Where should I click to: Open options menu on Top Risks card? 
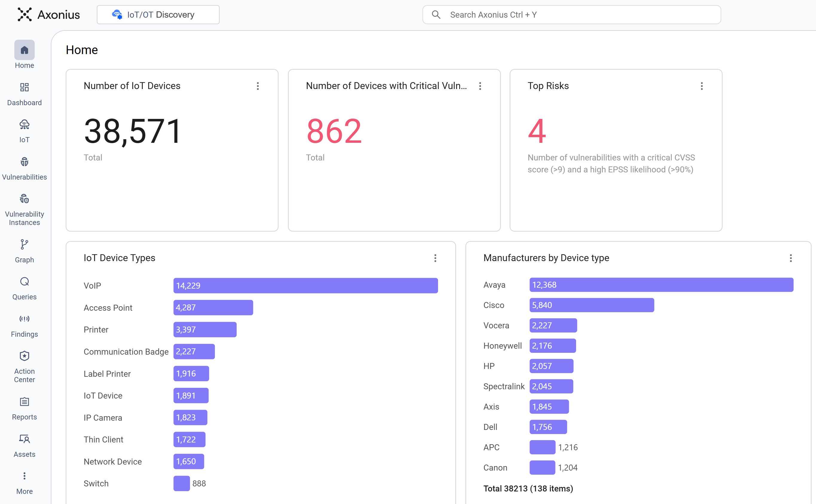[702, 86]
